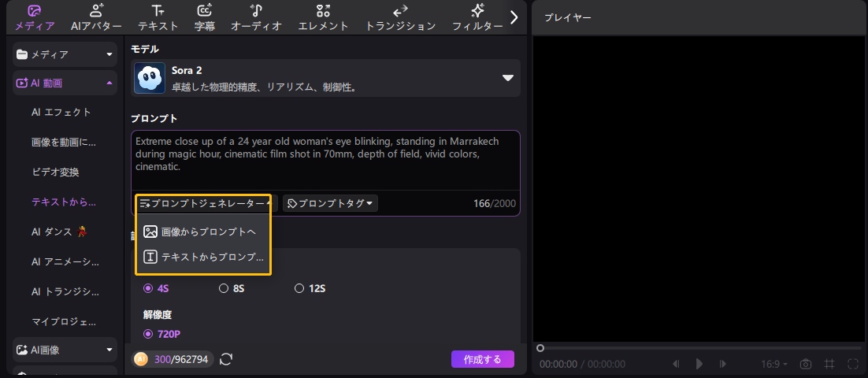The width and height of the screenshot is (868, 378).
Task: Collapse the AI 動画 sidebar section
Action: pyautogui.click(x=65, y=83)
